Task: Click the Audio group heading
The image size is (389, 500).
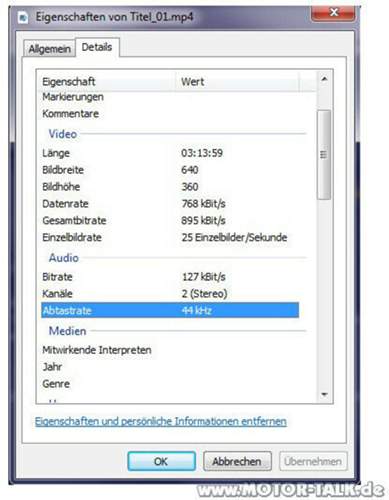Action: 64,258
